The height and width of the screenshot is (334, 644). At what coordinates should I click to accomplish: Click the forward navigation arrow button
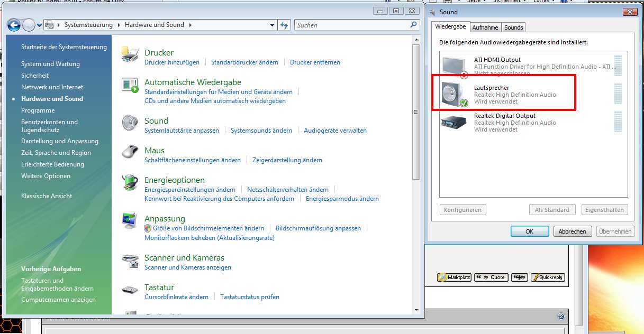(x=28, y=25)
